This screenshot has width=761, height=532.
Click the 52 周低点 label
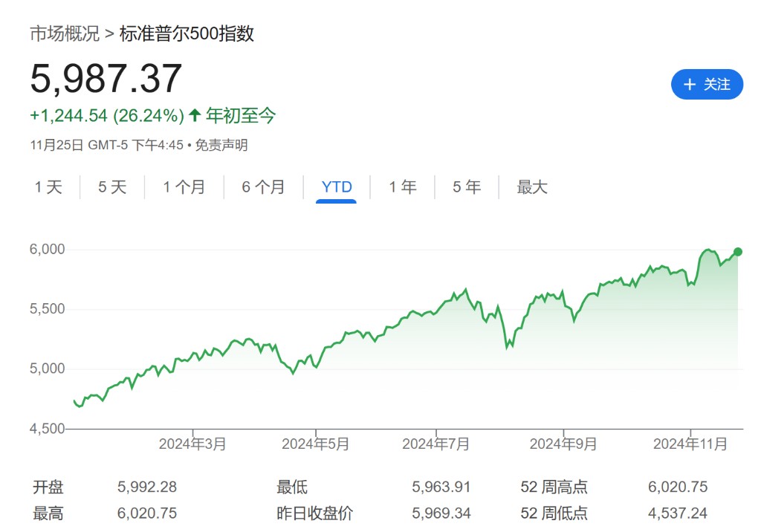(554, 513)
